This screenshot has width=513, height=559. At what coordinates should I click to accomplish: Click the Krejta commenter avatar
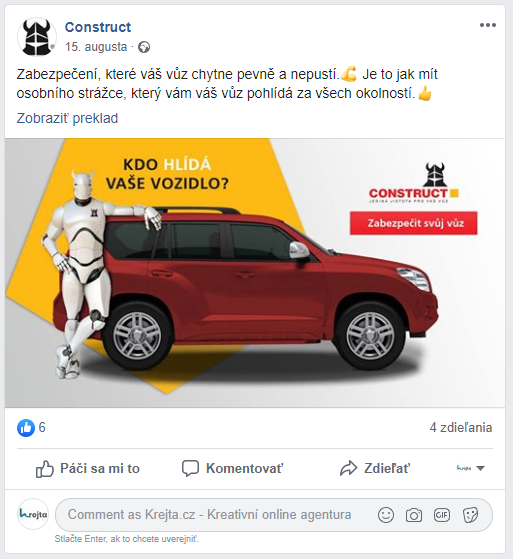click(x=33, y=514)
